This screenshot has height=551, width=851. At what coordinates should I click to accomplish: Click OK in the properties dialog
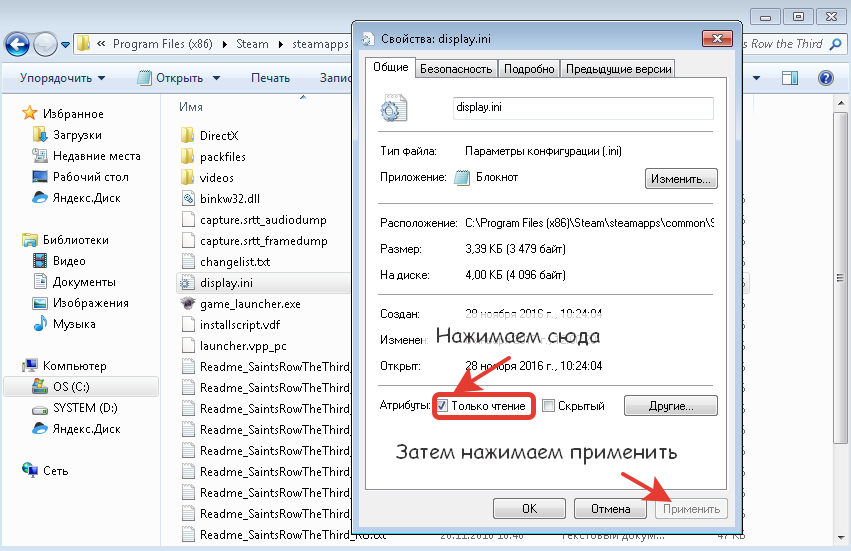point(529,509)
